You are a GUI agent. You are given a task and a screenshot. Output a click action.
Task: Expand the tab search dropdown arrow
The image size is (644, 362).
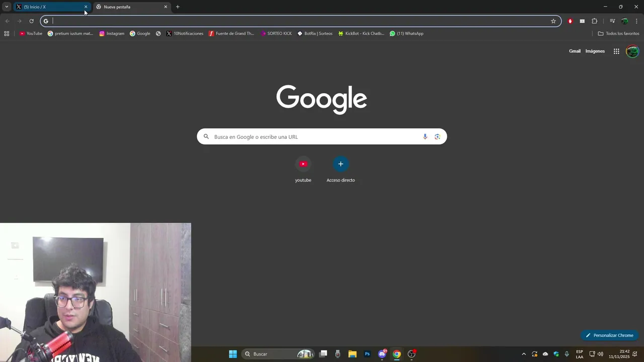7,7
